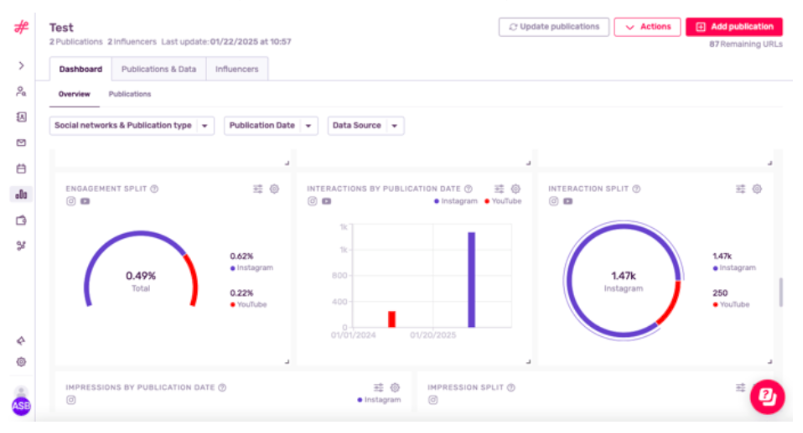Screen dimensions: 803x433
Task: Toggle Instagram in Impression Split card
Action: pyautogui.click(x=433, y=400)
